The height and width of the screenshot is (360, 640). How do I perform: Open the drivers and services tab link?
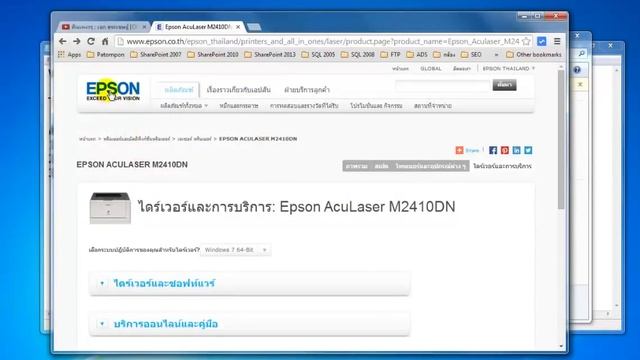(x=502, y=166)
